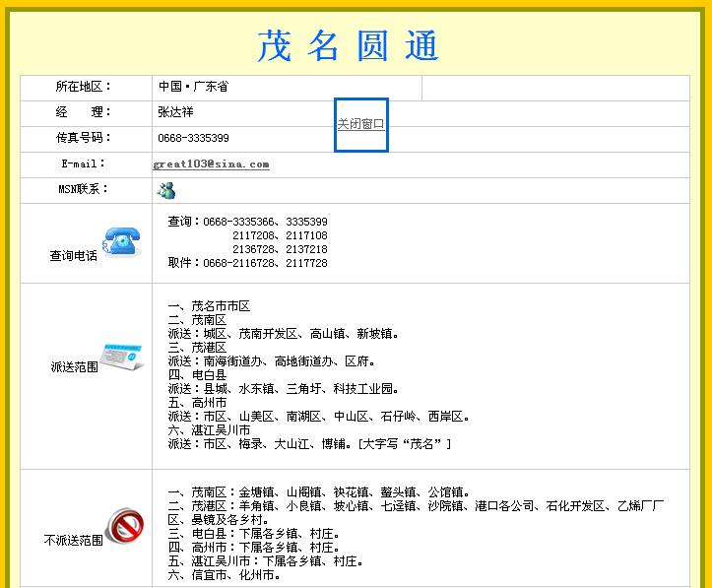Click the MSN messenger contact icon
Image resolution: width=712 pixels, height=588 pixels.
pyautogui.click(x=165, y=190)
